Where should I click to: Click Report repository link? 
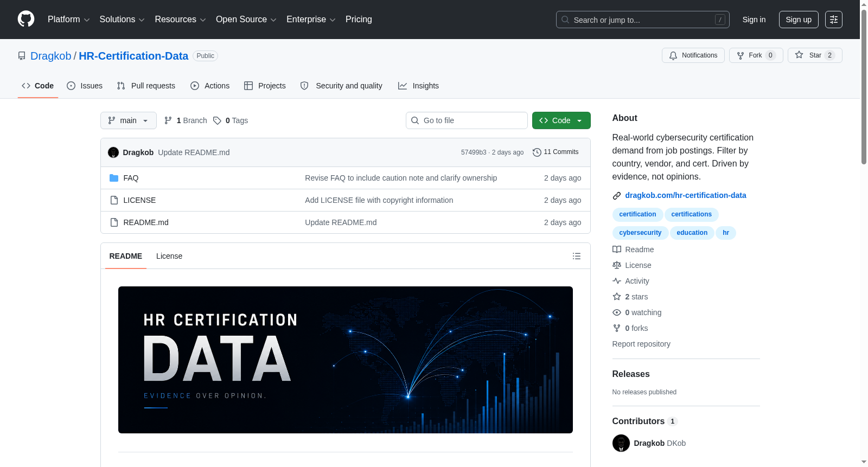[x=641, y=344]
